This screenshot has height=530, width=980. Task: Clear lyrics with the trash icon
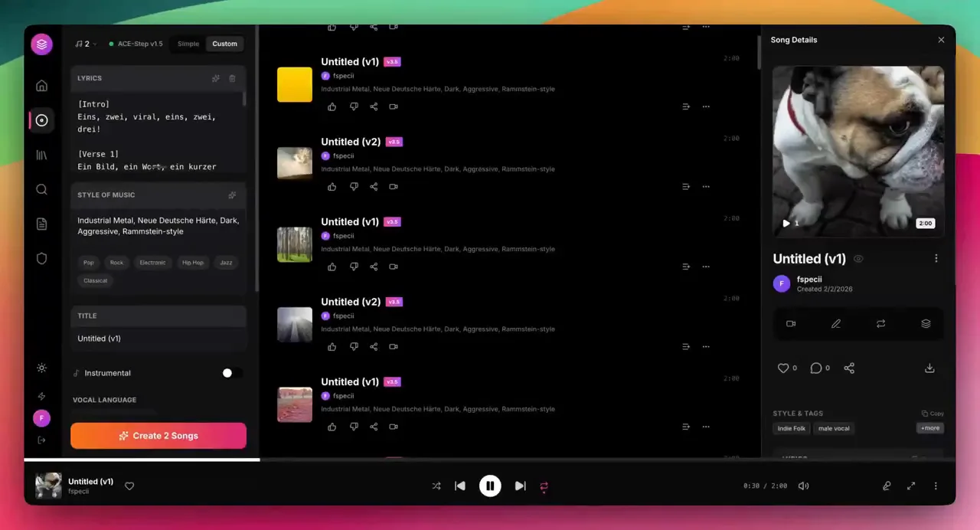pos(233,78)
